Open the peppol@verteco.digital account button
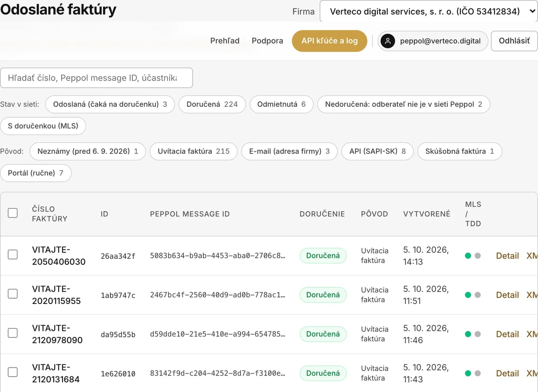The height and width of the screenshot is (392, 538). [433, 41]
